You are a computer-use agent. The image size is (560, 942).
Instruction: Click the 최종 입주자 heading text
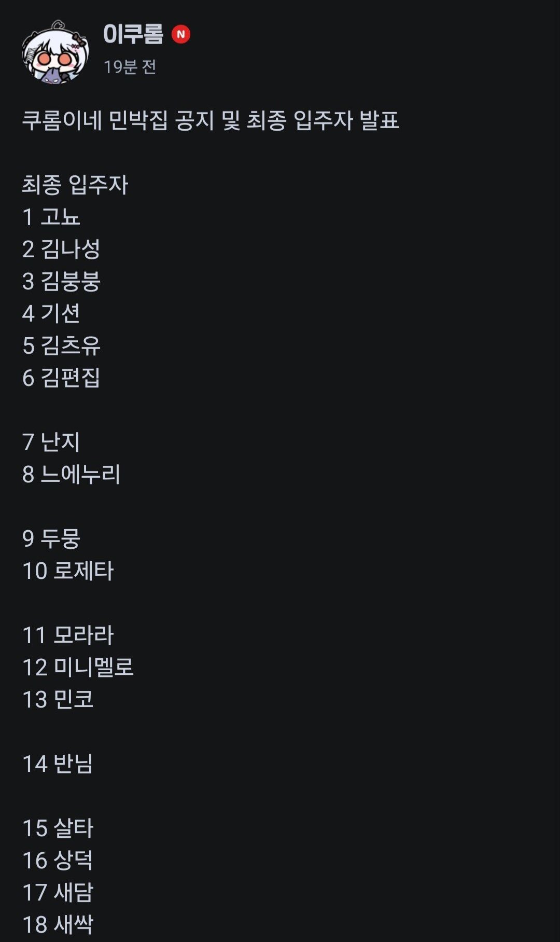75,185
